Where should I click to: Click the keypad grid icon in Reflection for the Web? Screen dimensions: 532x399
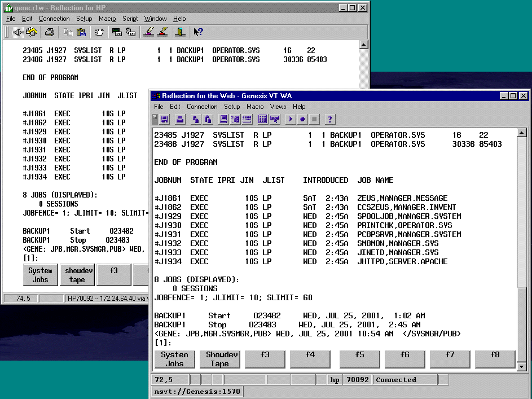[262, 119]
